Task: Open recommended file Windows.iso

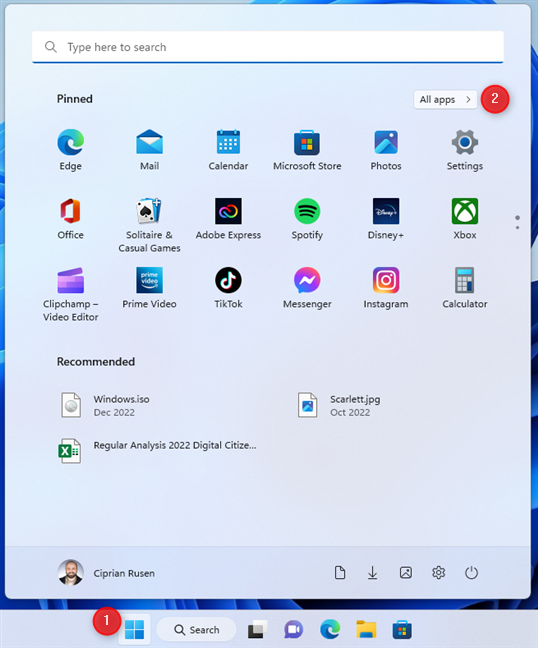Action: pyautogui.click(x=105, y=405)
